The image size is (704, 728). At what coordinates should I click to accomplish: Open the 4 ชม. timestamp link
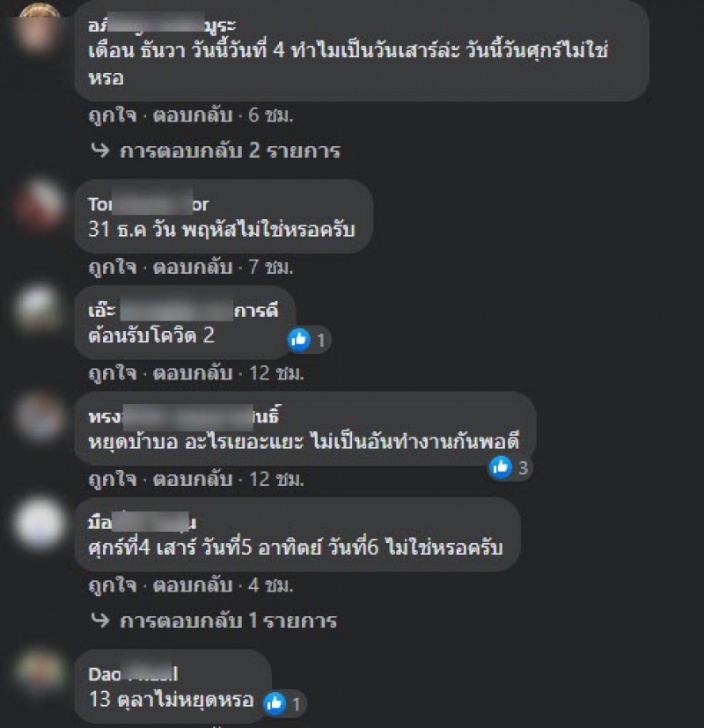[271, 585]
